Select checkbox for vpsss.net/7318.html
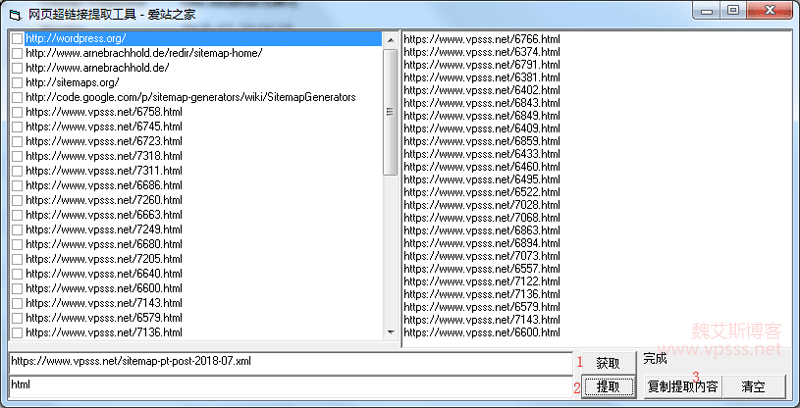The height and width of the screenshot is (408, 800). point(17,156)
